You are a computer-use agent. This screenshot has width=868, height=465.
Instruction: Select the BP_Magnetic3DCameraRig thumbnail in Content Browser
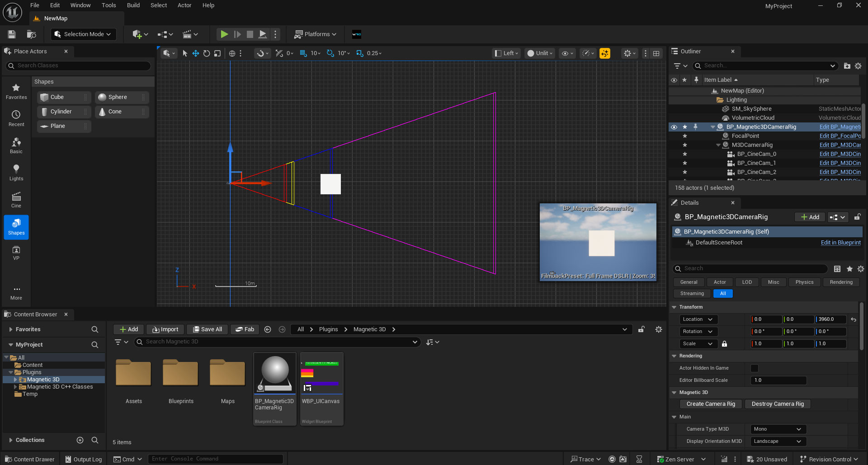point(274,373)
